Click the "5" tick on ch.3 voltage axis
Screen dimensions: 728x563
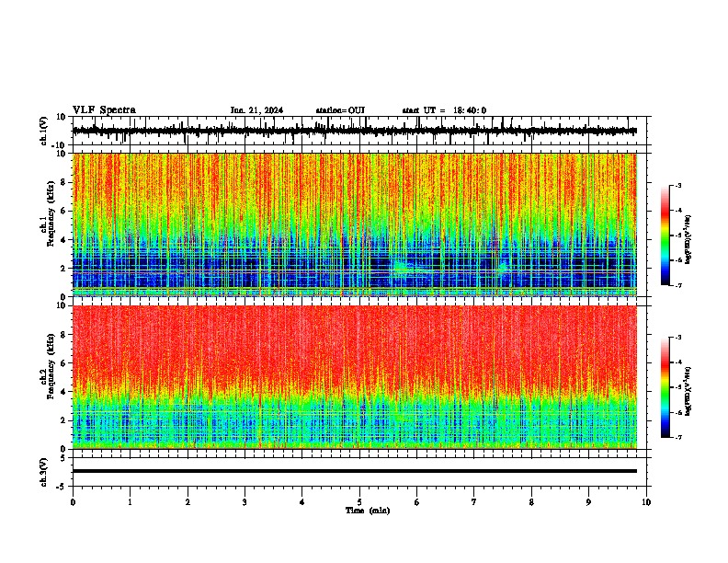point(64,458)
